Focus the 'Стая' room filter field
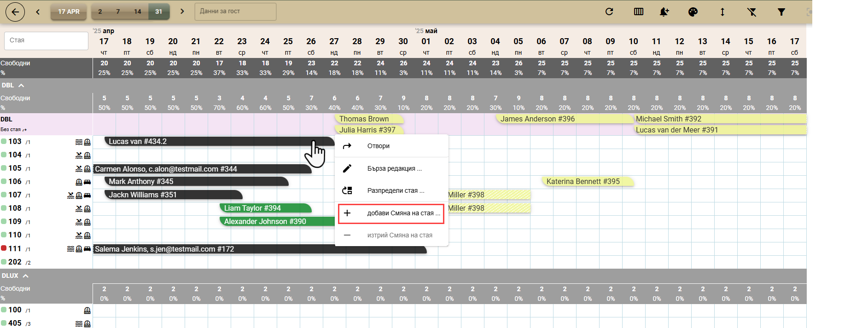 (46, 40)
